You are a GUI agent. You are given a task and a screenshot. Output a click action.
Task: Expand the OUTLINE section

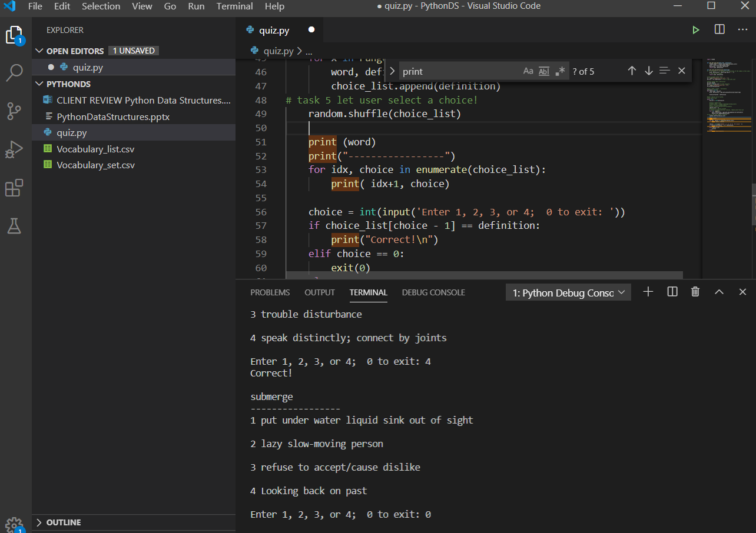(x=64, y=522)
